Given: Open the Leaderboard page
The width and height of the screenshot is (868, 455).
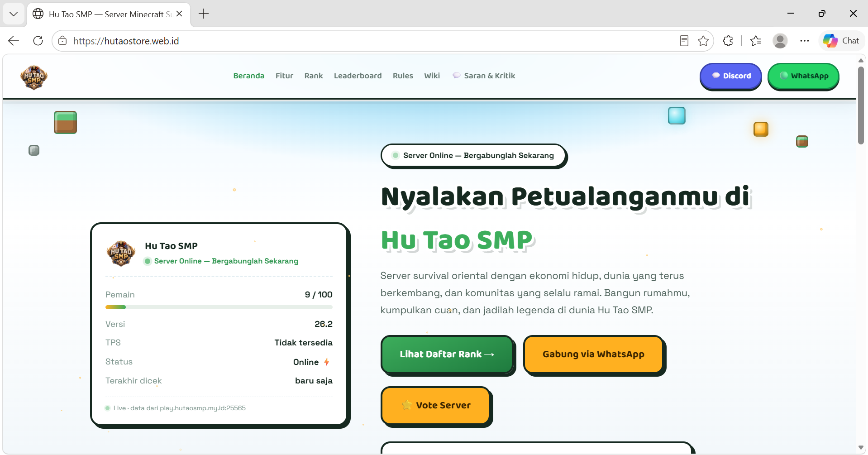Looking at the screenshot, I should 358,76.
